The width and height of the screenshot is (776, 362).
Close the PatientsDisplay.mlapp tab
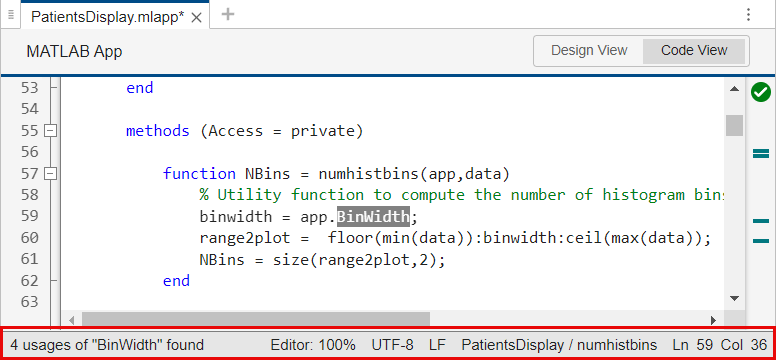point(196,18)
